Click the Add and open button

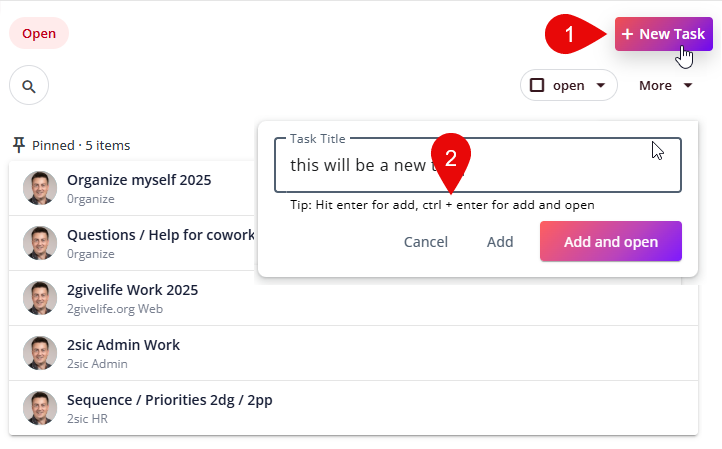click(x=610, y=242)
